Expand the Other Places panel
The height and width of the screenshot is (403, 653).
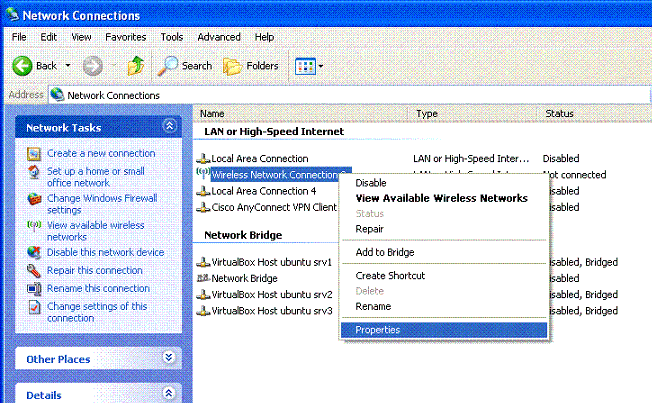[x=169, y=357]
